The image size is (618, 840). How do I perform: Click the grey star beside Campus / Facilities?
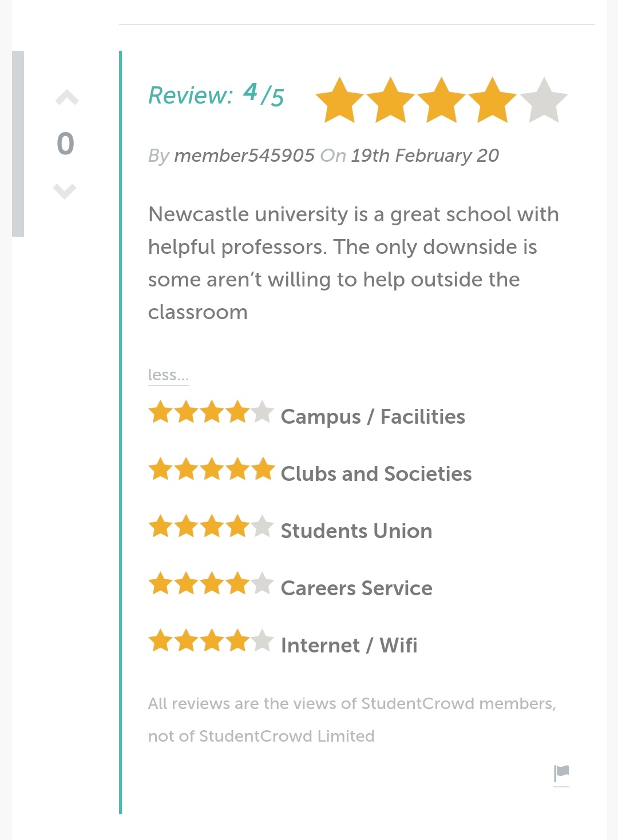[x=263, y=412]
